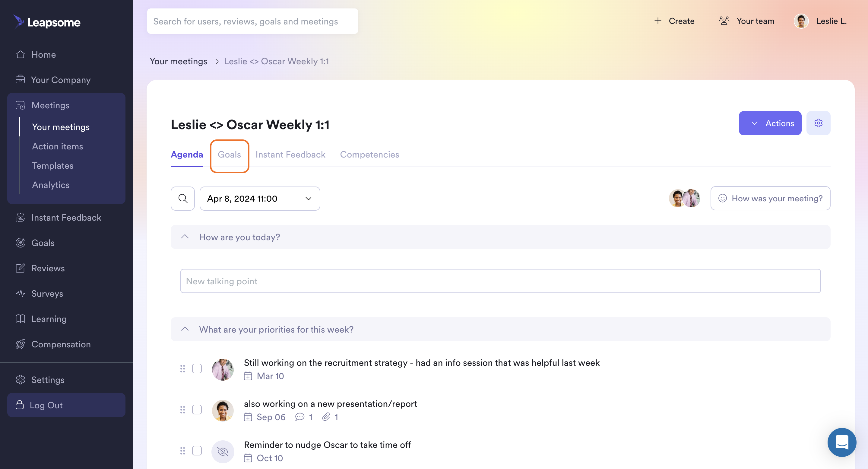Check the nudge Oscar reminder item

(197, 451)
